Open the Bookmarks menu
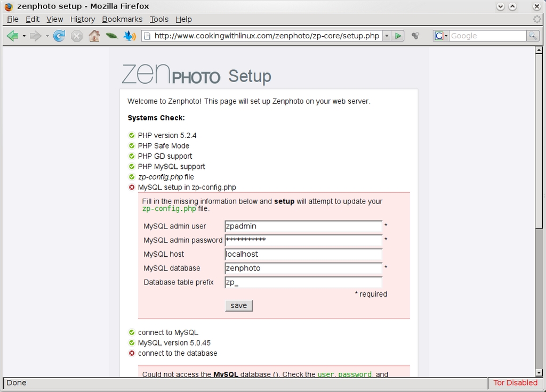The width and height of the screenshot is (546, 392). (x=122, y=19)
